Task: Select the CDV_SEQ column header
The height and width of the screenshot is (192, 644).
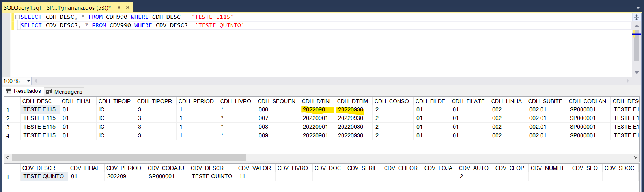Action: point(586,168)
